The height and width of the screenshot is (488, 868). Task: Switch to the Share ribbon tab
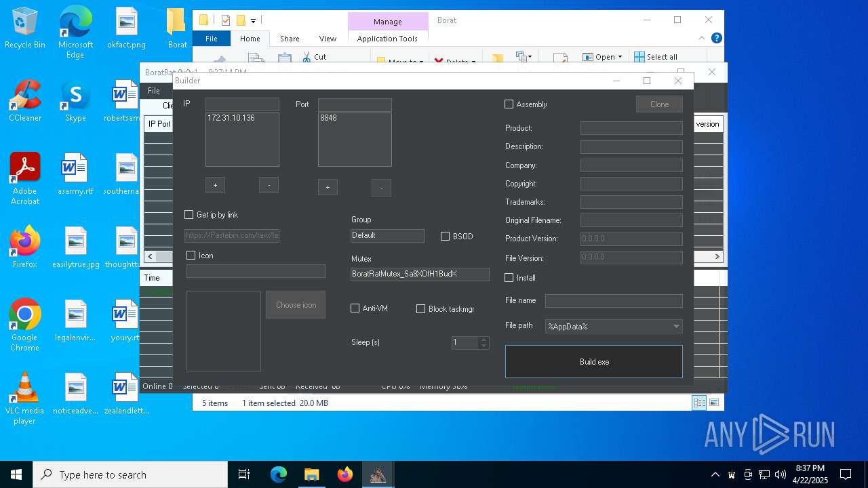pyautogui.click(x=290, y=39)
